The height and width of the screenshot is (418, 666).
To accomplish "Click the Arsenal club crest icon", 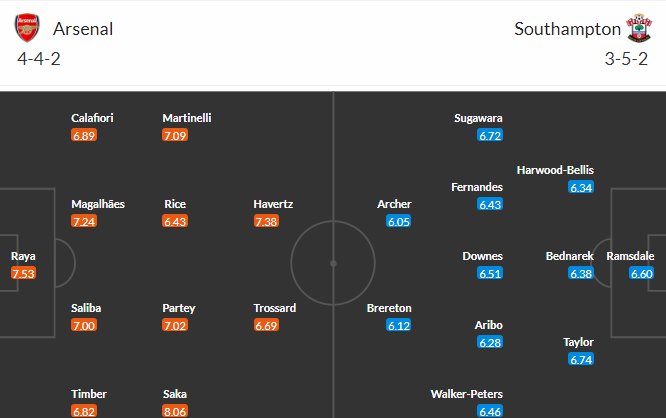I will [x=27, y=28].
